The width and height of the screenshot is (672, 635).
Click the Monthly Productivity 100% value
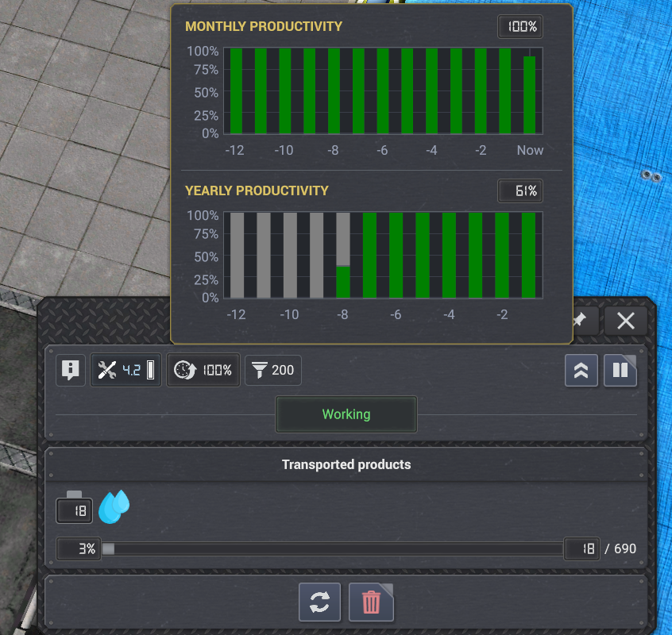(520, 26)
